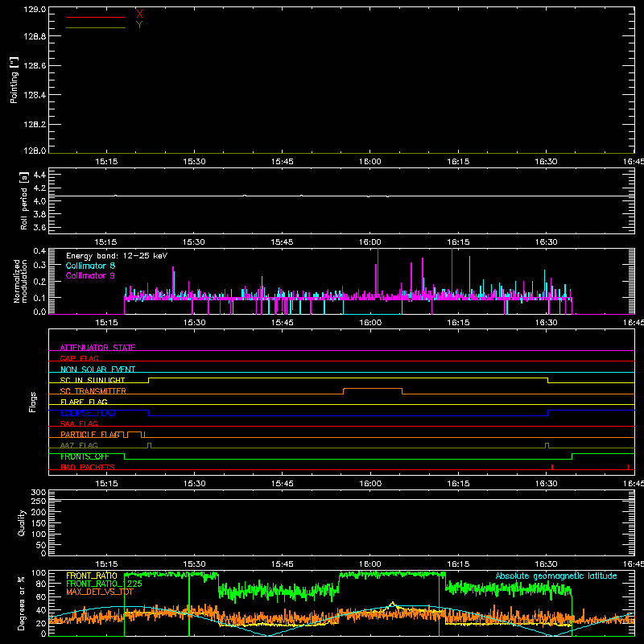This screenshot has height=644, width=644.
Task: Click the 15:45 time label under the Quality panel
Action: click(x=283, y=564)
